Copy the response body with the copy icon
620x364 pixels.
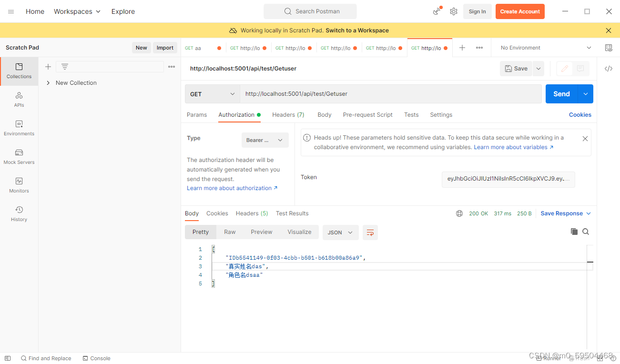pos(574,232)
